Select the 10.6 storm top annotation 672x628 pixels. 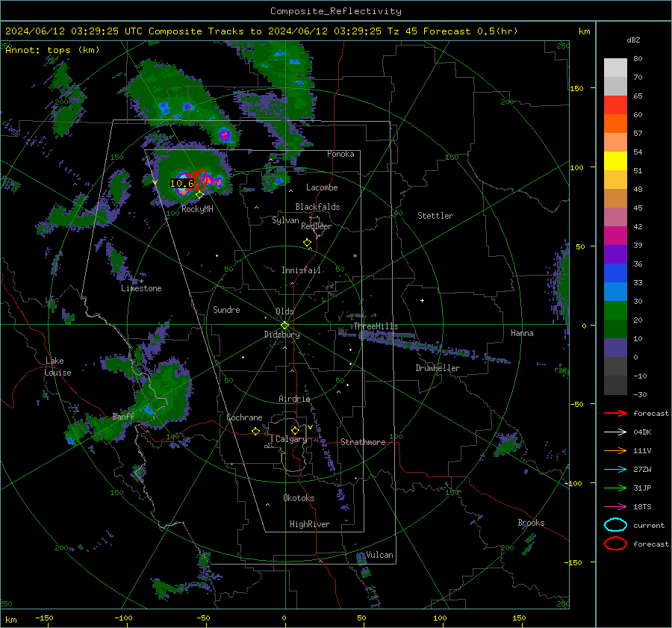tap(181, 184)
